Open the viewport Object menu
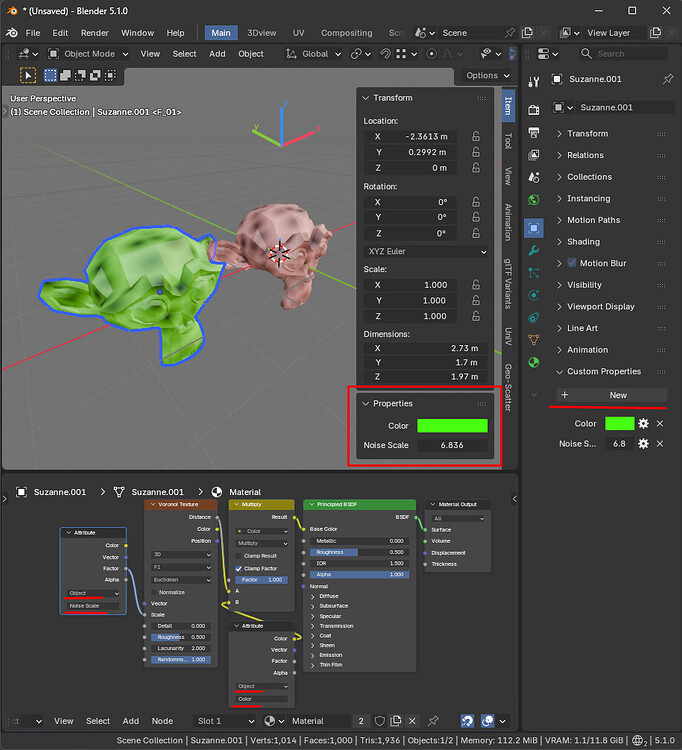 pyautogui.click(x=251, y=54)
